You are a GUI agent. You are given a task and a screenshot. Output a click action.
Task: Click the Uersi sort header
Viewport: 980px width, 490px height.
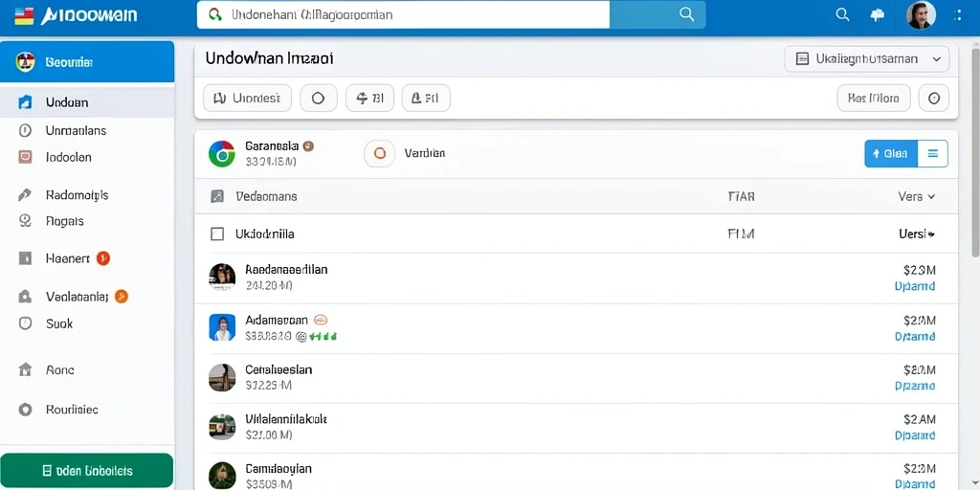coord(916,234)
